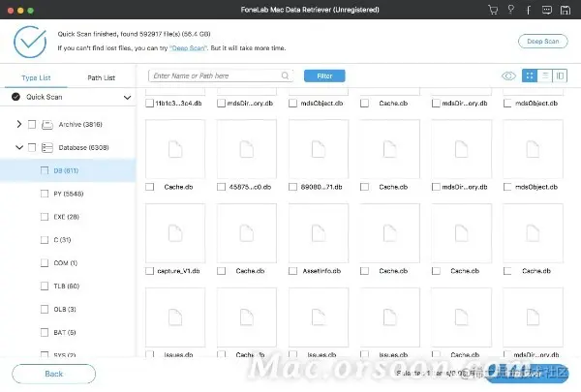Check the DB (611) checkbox
The width and height of the screenshot is (581, 392).
[x=45, y=170]
